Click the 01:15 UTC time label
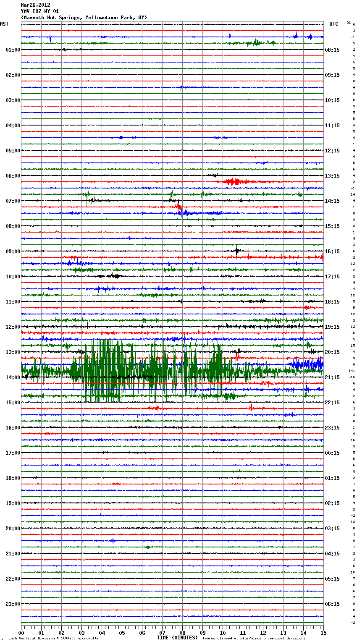Viewport: 357px width, 644px height. point(332,478)
